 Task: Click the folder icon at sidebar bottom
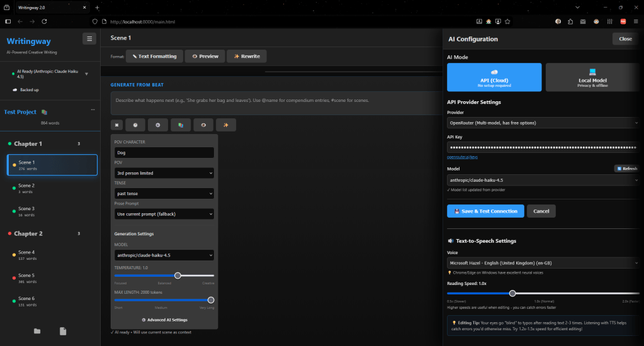tap(37, 331)
